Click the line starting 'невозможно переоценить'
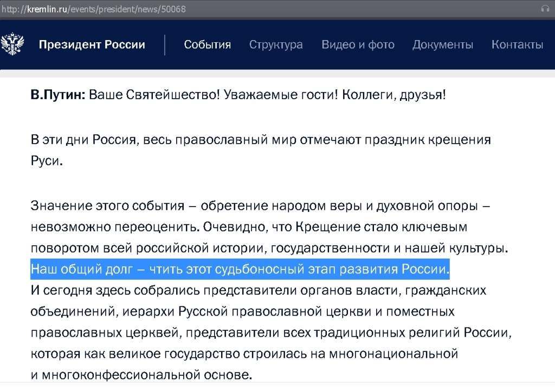 click(249, 227)
